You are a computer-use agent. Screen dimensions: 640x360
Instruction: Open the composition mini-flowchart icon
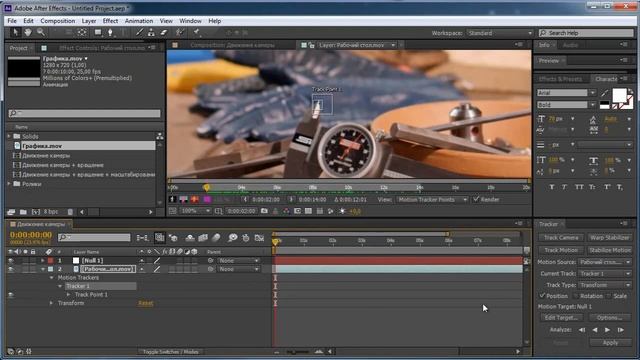[x=142, y=238]
